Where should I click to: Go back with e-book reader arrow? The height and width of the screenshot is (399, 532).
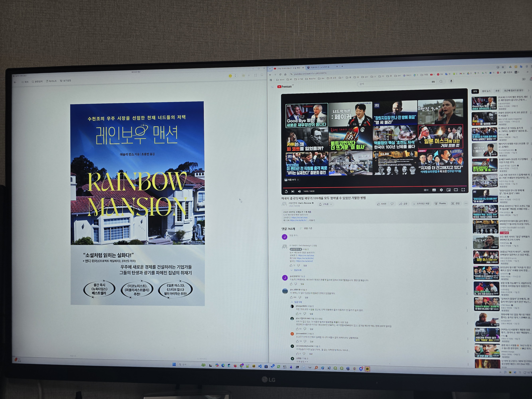click(x=15, y=82)
